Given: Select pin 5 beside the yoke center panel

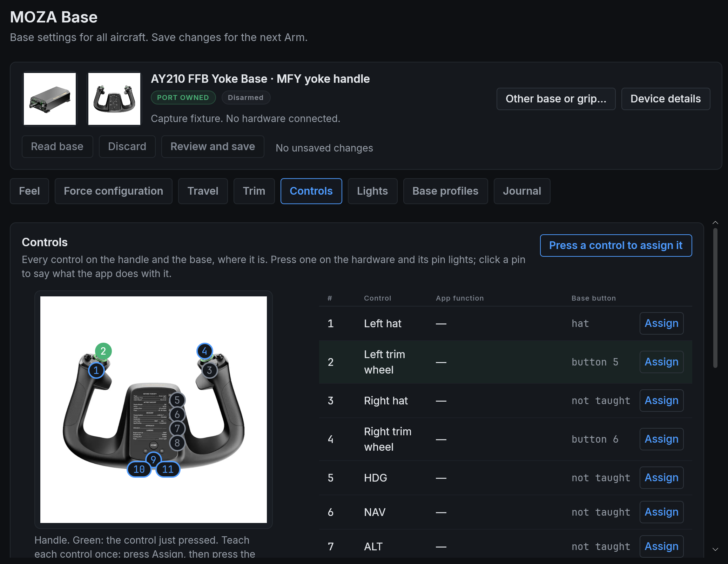Looking at the screenshot, I should 177,400.
